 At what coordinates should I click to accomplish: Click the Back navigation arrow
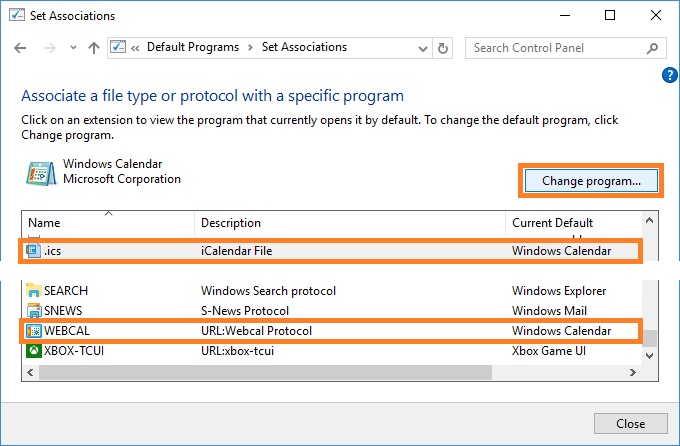pyautogui.click(x=20, y=48)
